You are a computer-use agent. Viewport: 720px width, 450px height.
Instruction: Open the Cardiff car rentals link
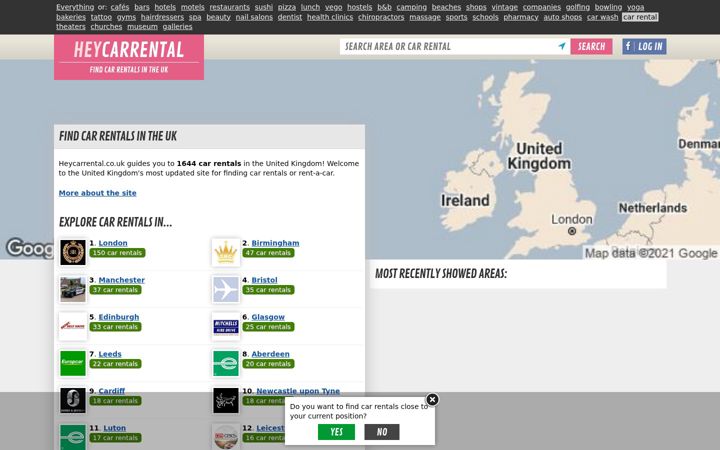[x=112, y=391]
